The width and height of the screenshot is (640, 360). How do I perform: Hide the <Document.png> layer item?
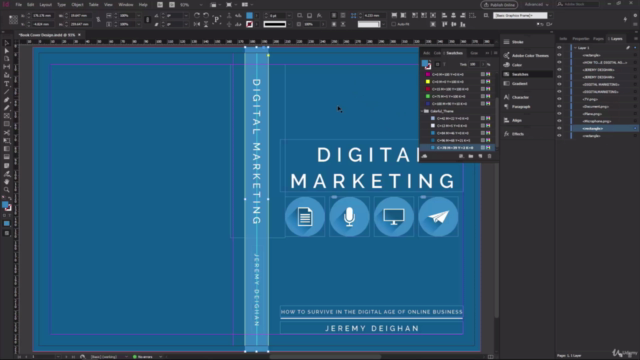559,107
